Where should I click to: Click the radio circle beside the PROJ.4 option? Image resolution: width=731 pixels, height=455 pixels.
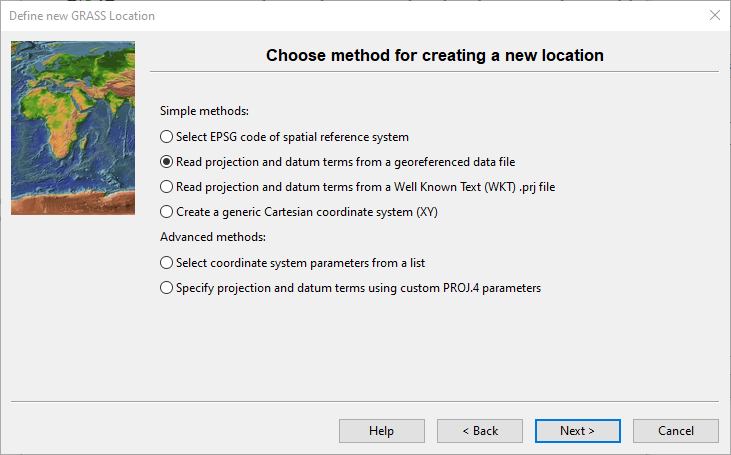tap(166, 288)
